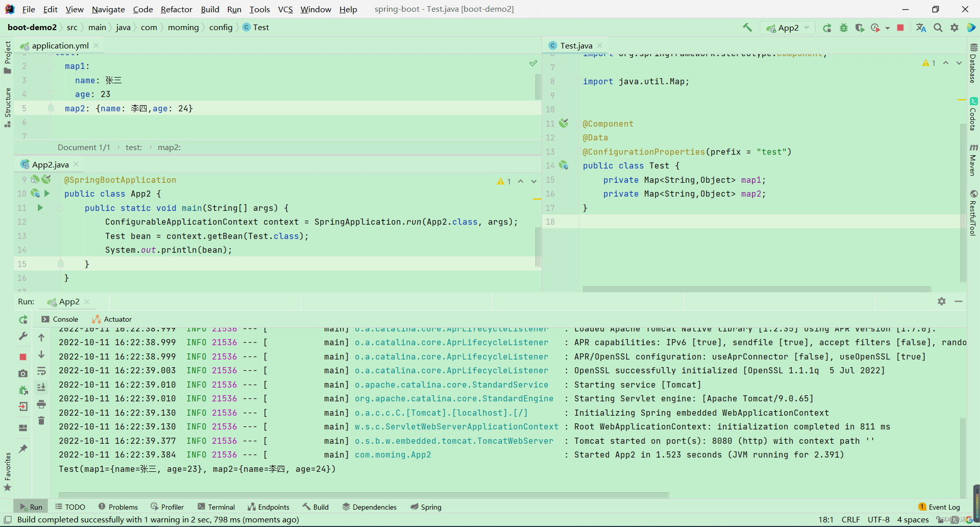Viewport: 980px width, 527px height.
Task: Open the Translate plugin icon
Action: pos(921,28)
